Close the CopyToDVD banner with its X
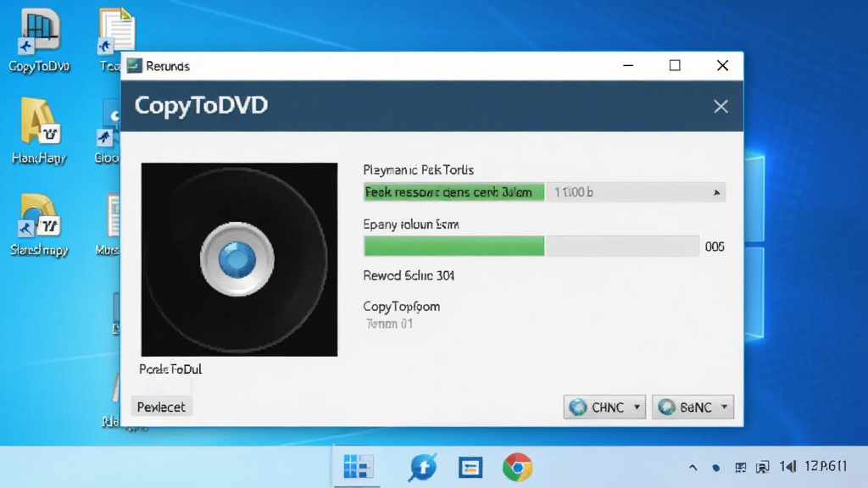The image size is (868, 488). [x=721, y=106]
